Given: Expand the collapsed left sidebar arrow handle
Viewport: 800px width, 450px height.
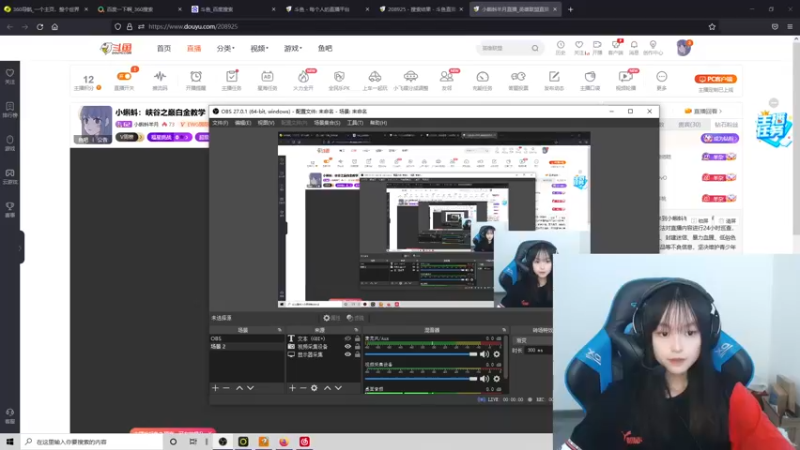Looking at the screenshot, I should 20,248.
